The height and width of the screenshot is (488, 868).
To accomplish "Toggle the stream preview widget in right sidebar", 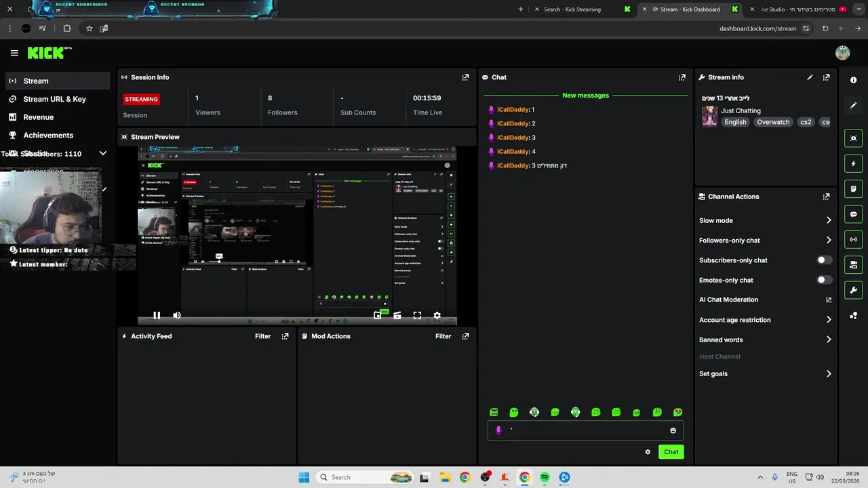I will click(853, 138).
